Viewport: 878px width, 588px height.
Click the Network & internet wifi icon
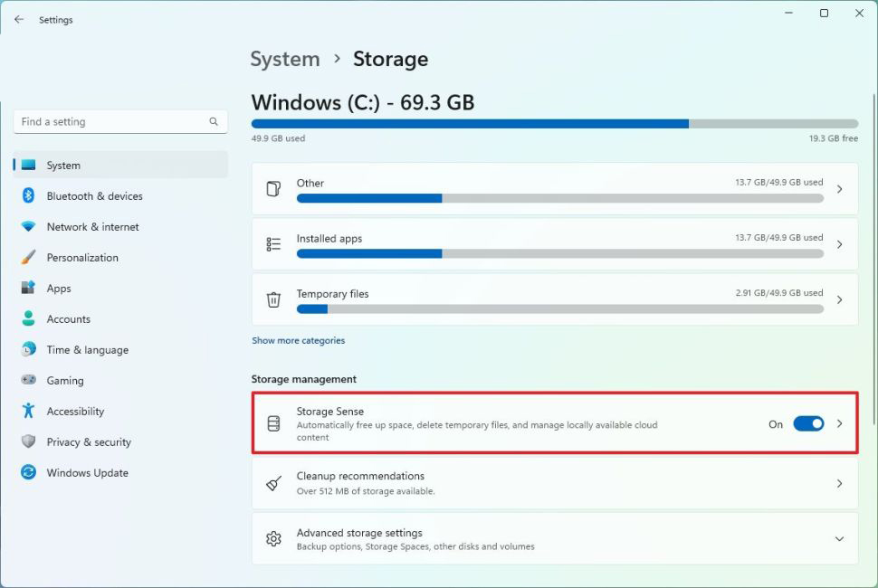point(28,227)
